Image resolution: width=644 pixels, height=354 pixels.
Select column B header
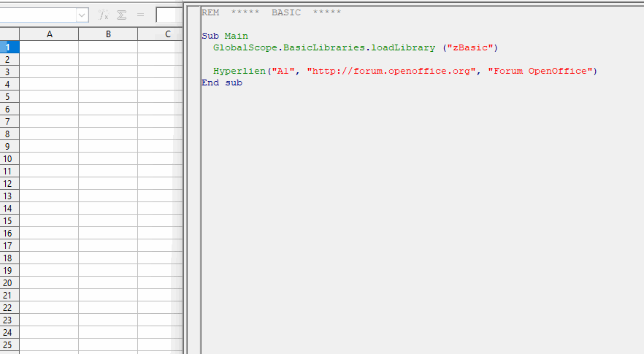coord(108,34)
